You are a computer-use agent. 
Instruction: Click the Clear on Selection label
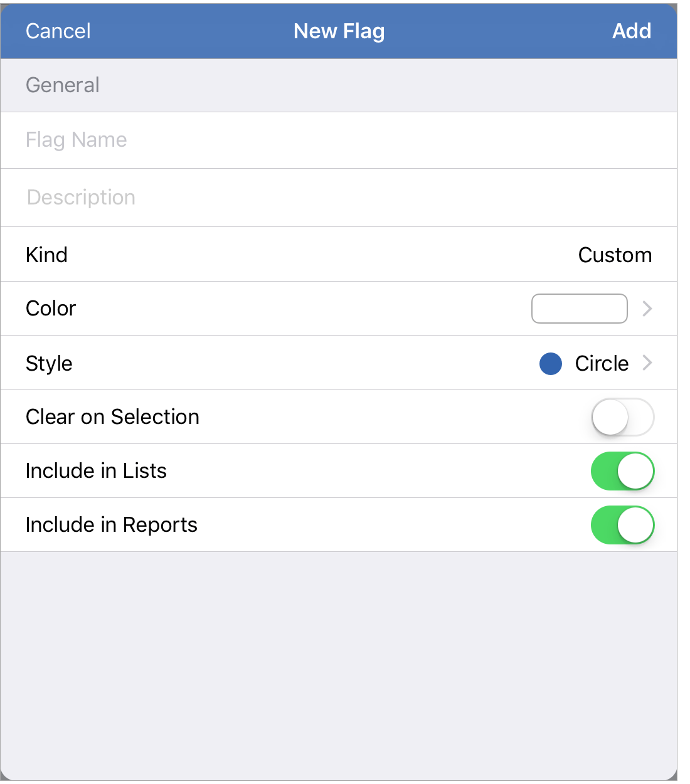click(112, 417)
